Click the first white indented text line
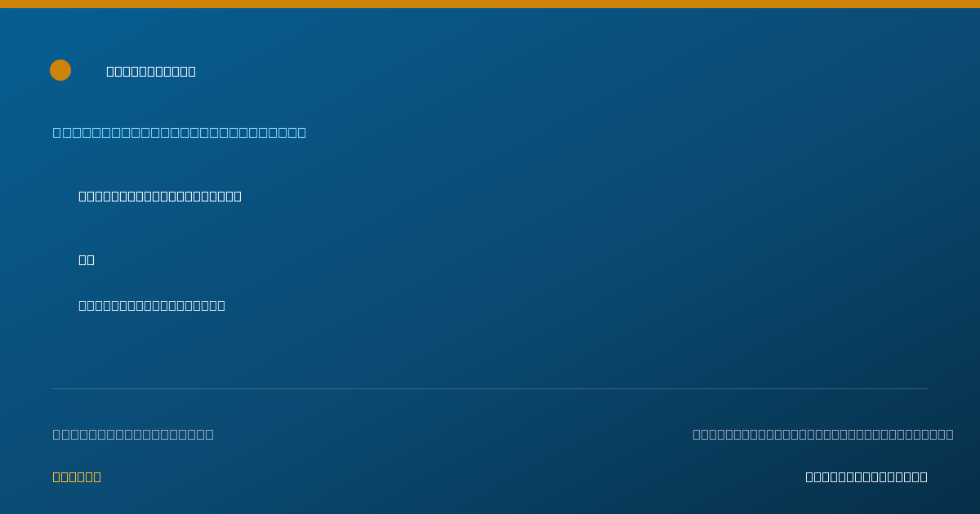This screenshot has width=980, height=514. pos(160,196)
